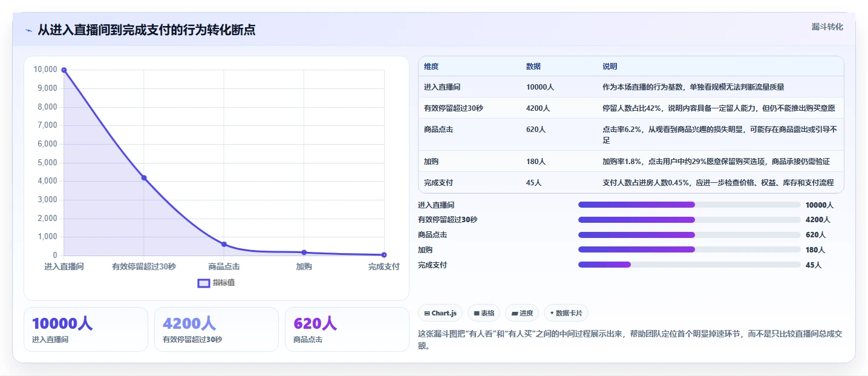Select the 有效停留超过30秒 data point on the chart
The height and width of the screenshot is (376, 868).
pos(144,177)
